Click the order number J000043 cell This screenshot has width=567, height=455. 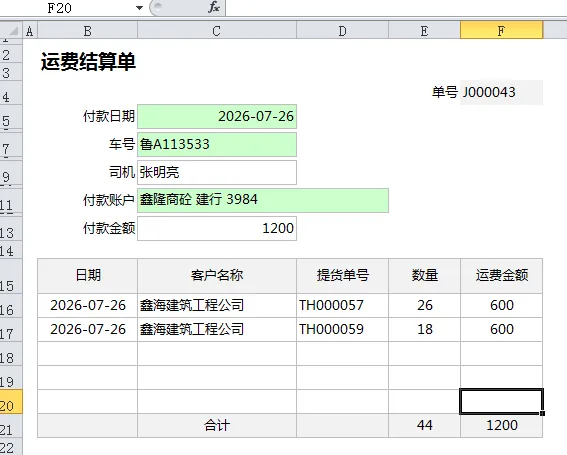coord(501,92)
